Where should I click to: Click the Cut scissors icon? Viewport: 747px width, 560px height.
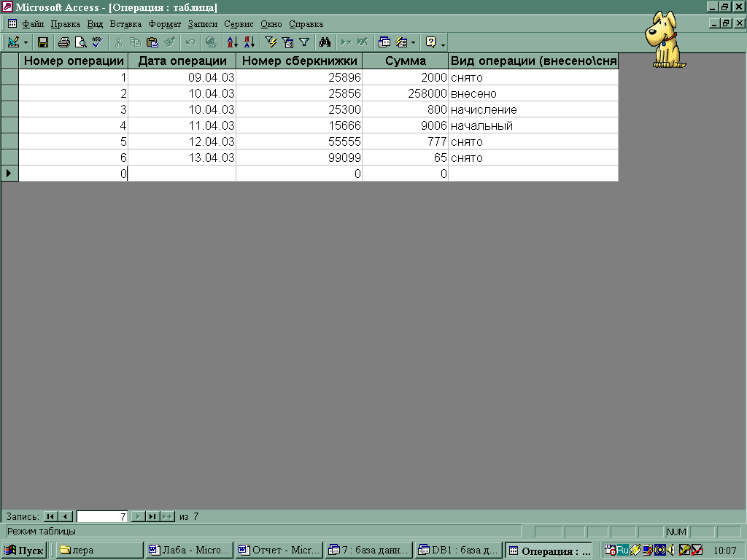tap(119, 42)
